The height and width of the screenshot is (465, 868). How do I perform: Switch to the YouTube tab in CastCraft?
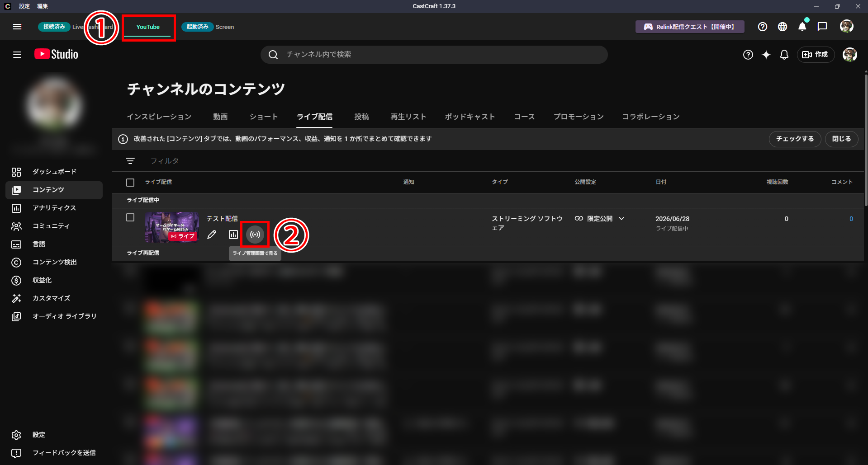tap(148, 27)
